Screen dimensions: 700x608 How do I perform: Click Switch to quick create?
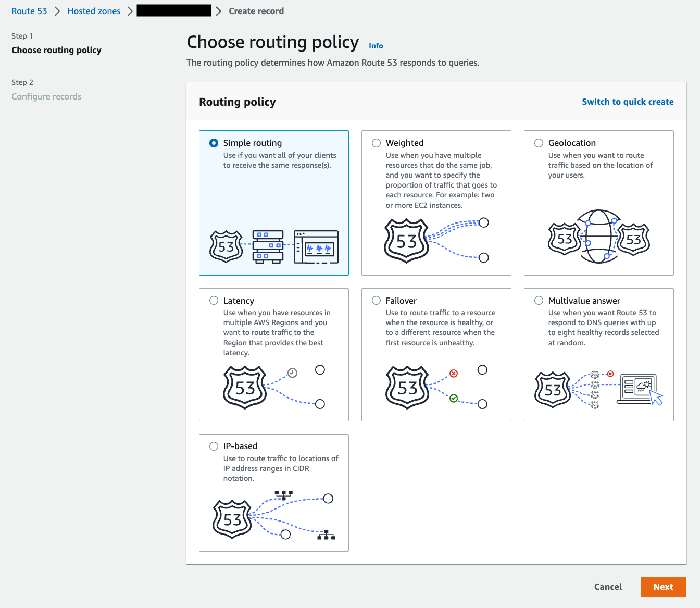628,102
